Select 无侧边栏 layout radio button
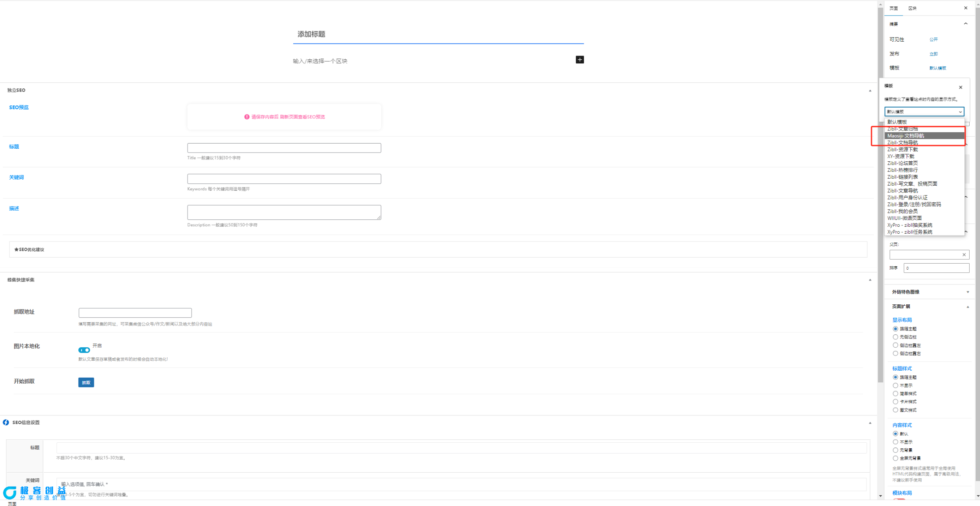 895,337
